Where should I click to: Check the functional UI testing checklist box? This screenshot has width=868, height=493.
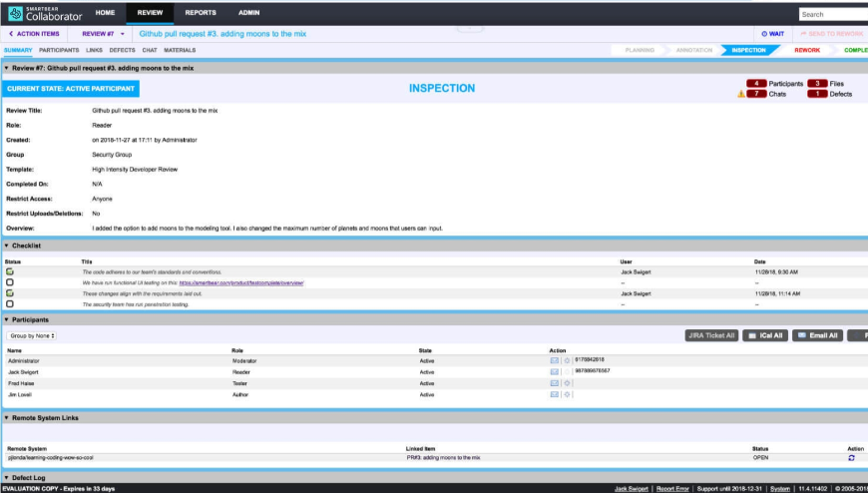click(x=10, y=282)
